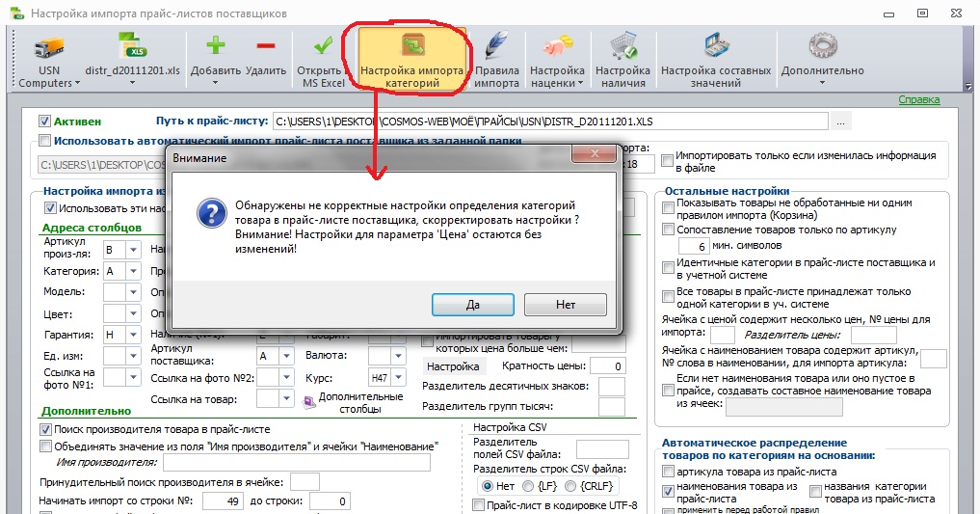
Task: Click the Открыть в MS Excel checkmark icon
Action: [323, 45]
